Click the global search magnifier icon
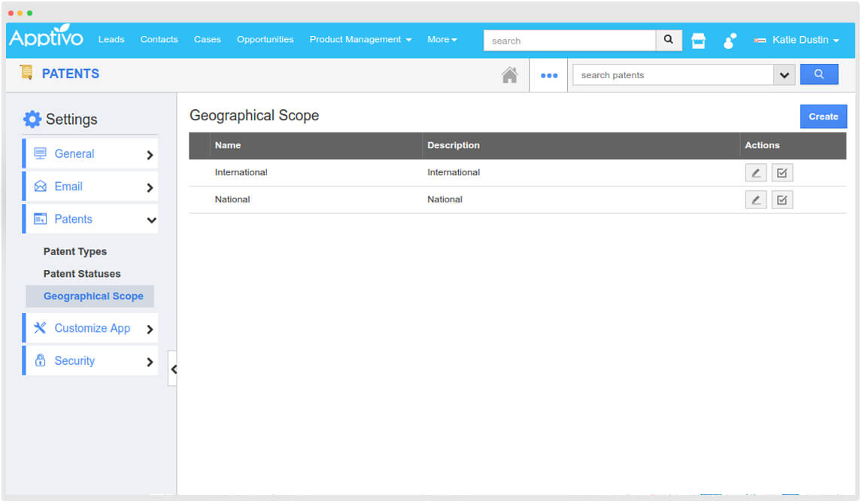Image resolution: width=865 pixels, height=504 pixels. (668, 40)
